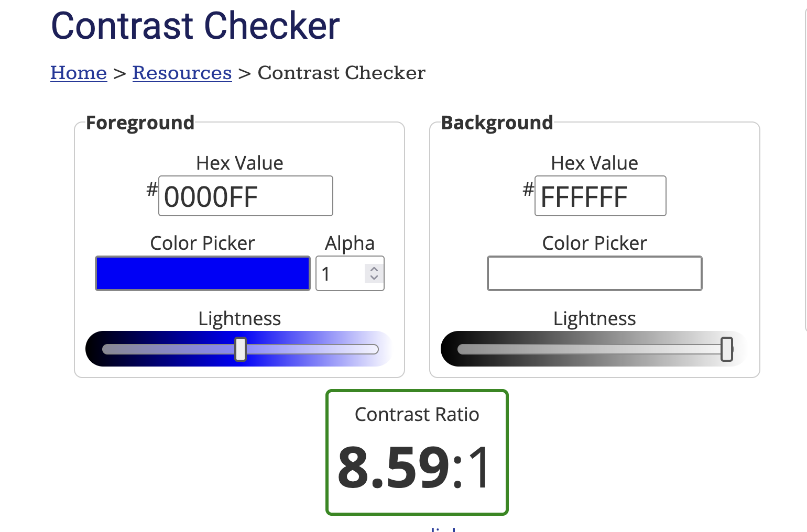
Task: Decrease Alpha using the down stepper arrow
Action: (374, 278)
